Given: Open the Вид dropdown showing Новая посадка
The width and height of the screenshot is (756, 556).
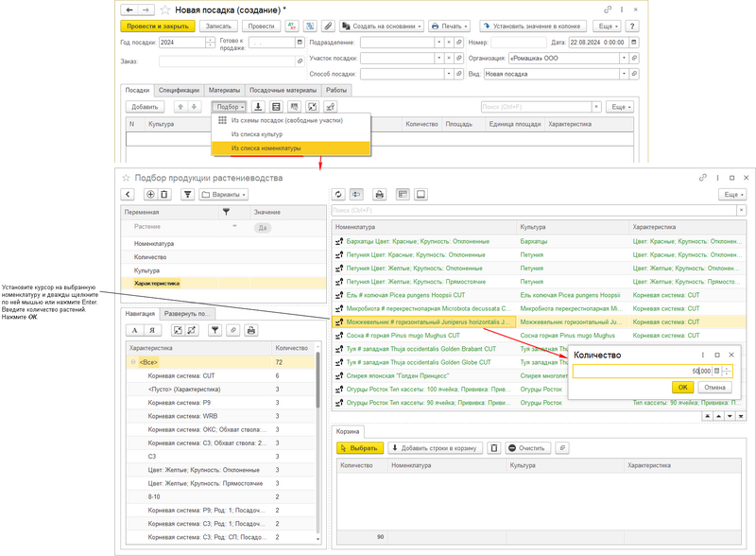Looking at the screenshot, I should (624, 73).
